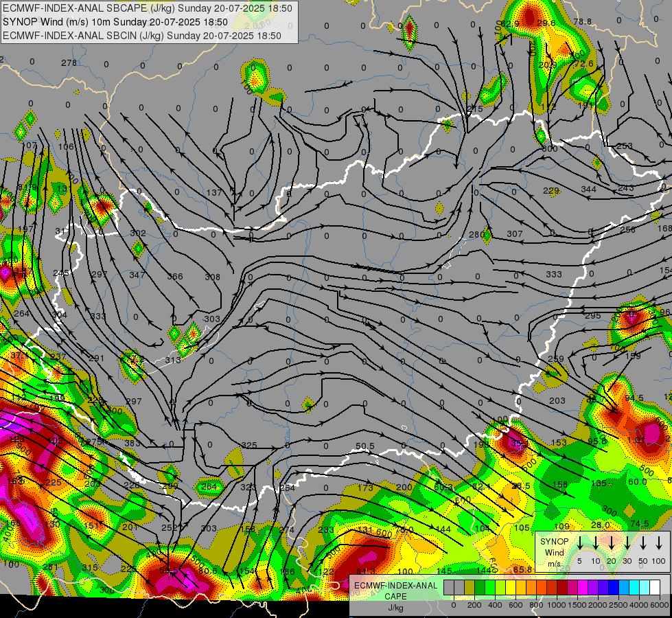Click the J/kg unit label in the CAPE legend
The height and width of the screenshot is (618, 672).
pos(395,607)
